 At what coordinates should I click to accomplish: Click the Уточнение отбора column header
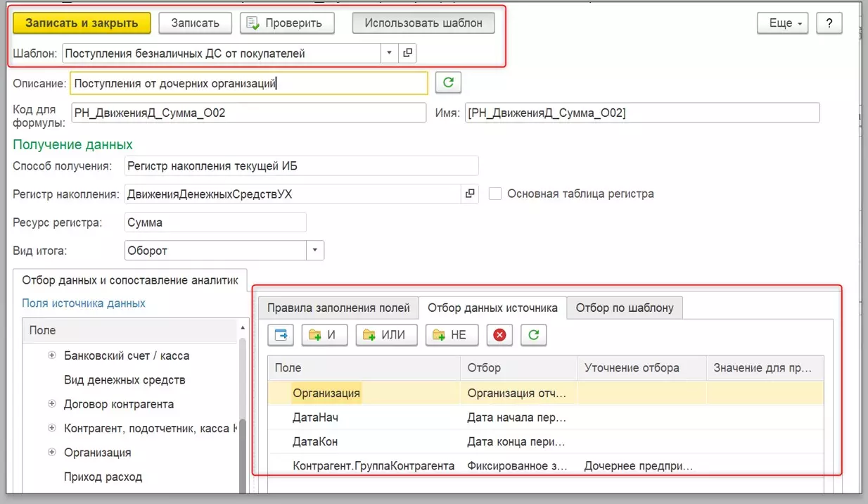point(642,368)
